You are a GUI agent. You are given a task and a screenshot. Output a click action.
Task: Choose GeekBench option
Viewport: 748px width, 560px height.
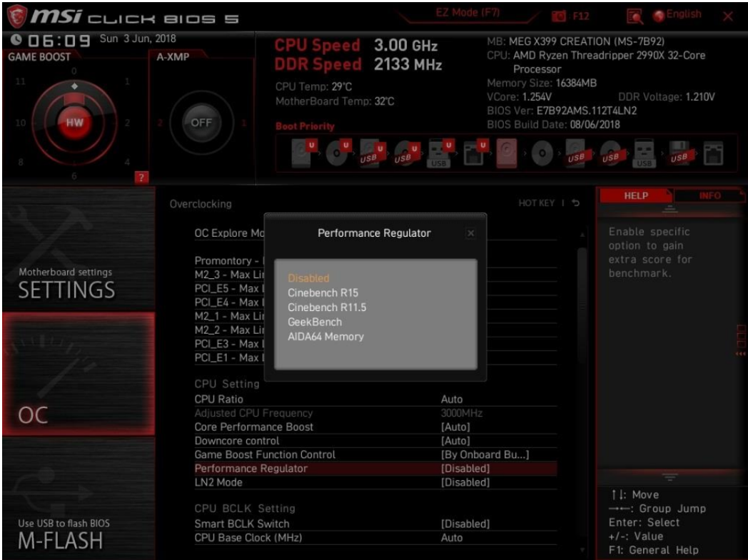tap(315, 322)
